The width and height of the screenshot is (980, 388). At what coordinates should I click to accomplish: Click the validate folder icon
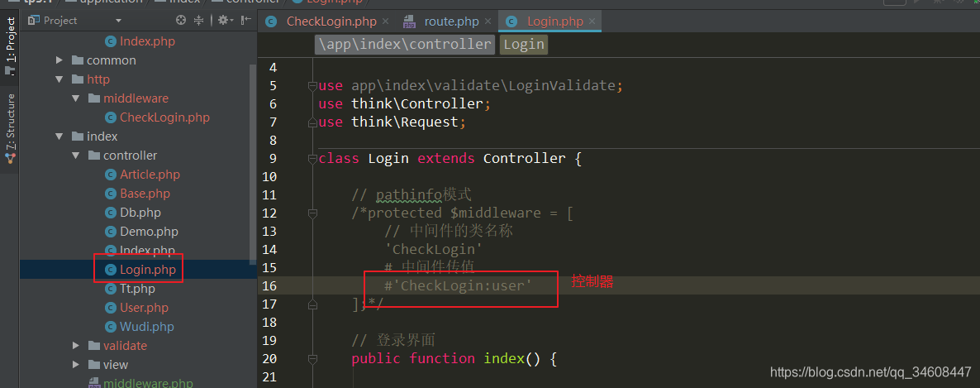pyautogui.click(x=93, y=346)
